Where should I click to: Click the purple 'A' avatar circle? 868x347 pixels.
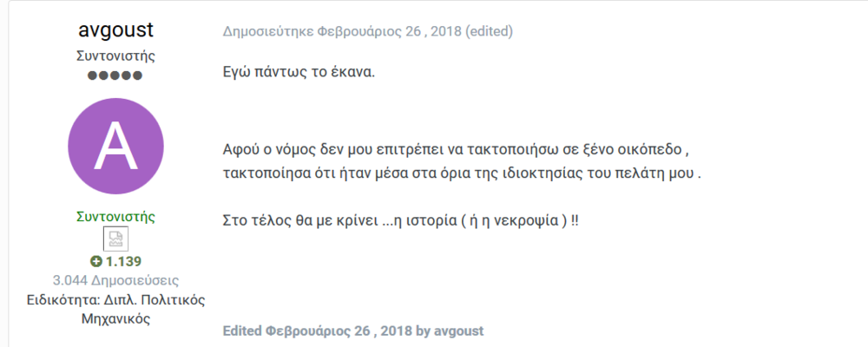pos(116,148)
